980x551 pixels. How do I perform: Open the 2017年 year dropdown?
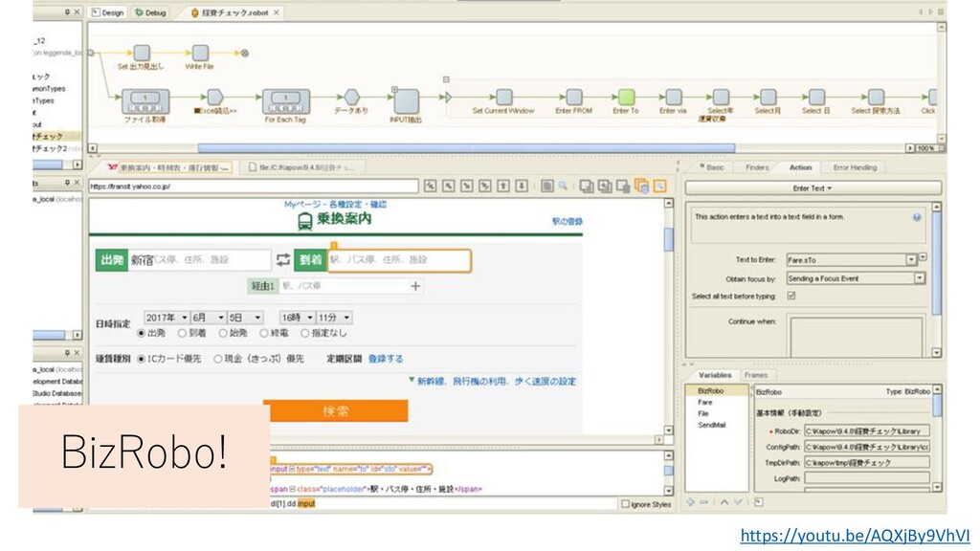click(167, 318)
